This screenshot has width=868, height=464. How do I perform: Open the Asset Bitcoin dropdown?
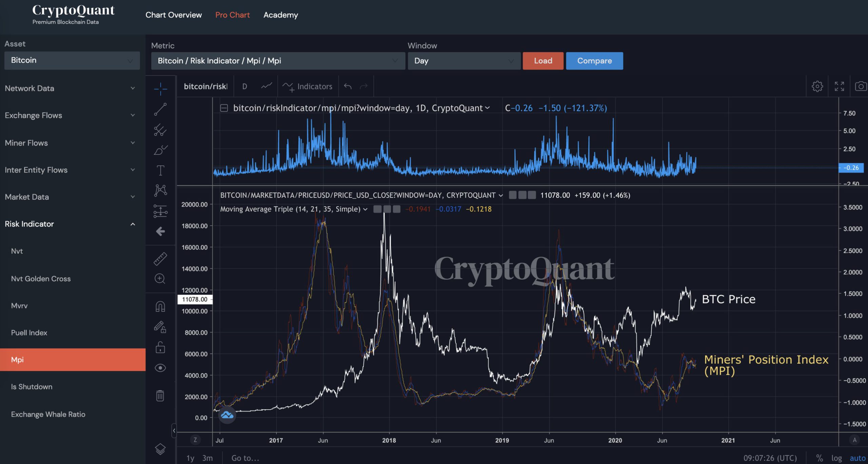[72, 60]
